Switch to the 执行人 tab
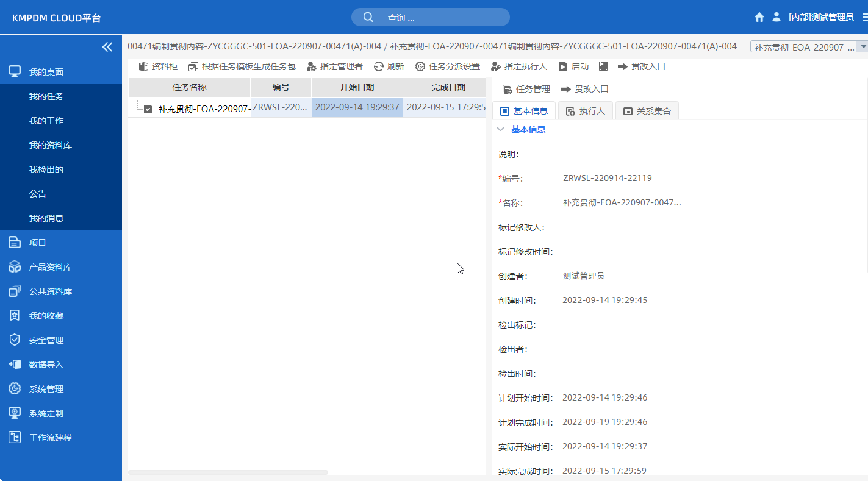The image size is (868, 481). (x=585, y=110)
